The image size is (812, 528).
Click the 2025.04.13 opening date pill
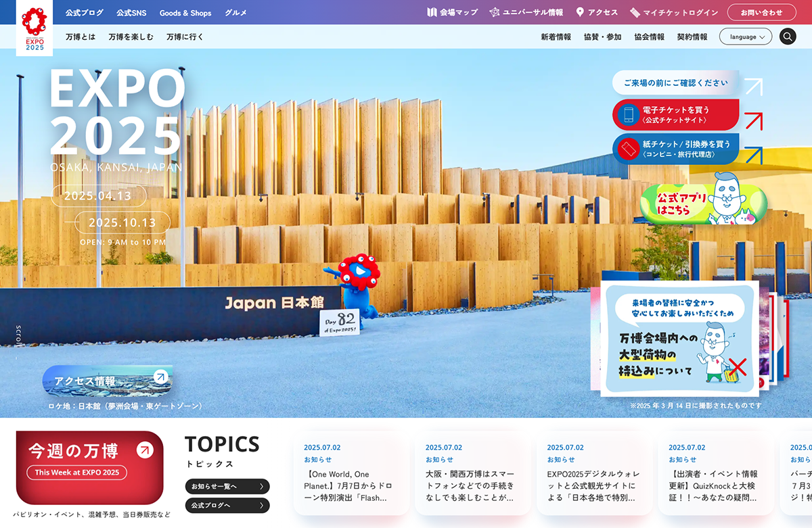(x=99, y=196)
